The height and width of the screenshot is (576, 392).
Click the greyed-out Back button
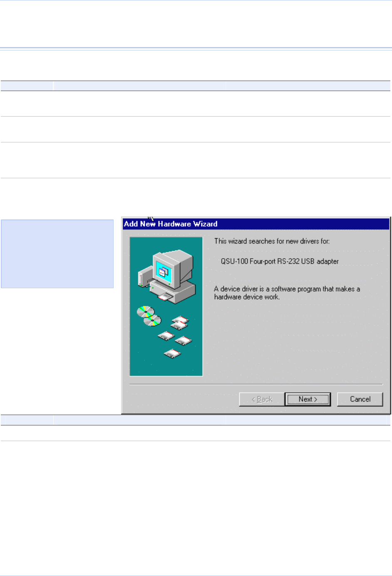click(262, 399)
